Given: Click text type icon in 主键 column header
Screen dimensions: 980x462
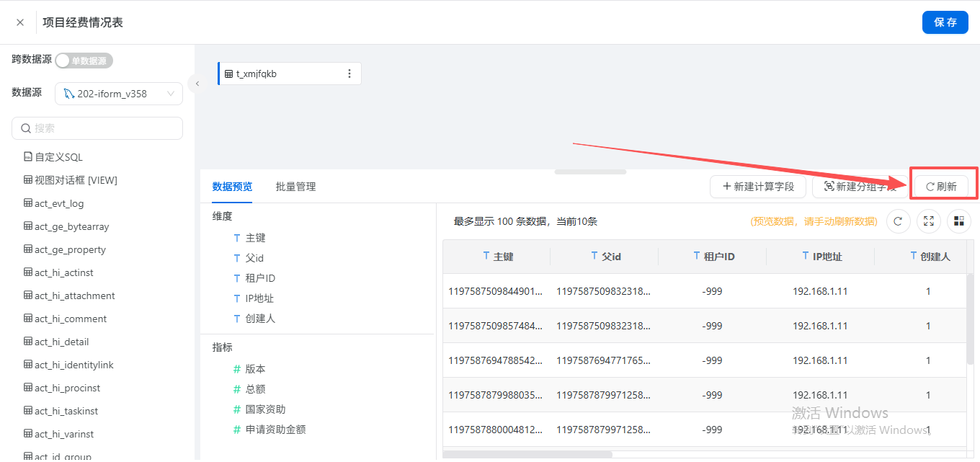Looking at the screenshot, I should coord(486,256).
